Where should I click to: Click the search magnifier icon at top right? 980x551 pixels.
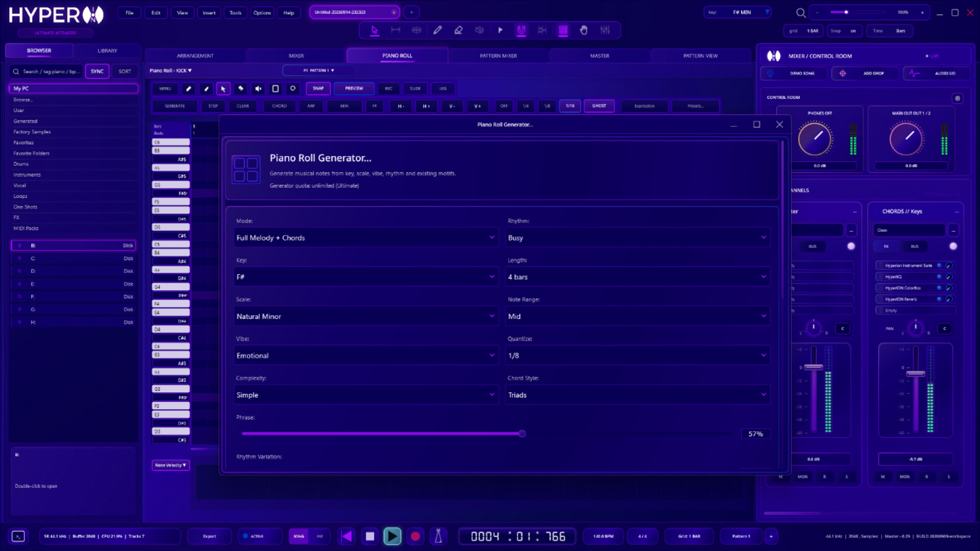coord(801,13)
